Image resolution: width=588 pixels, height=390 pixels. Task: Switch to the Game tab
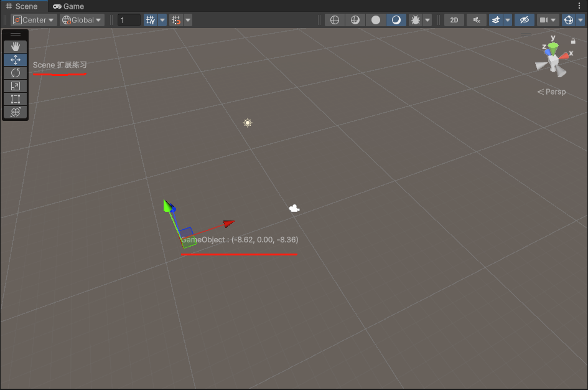(68, 6)
